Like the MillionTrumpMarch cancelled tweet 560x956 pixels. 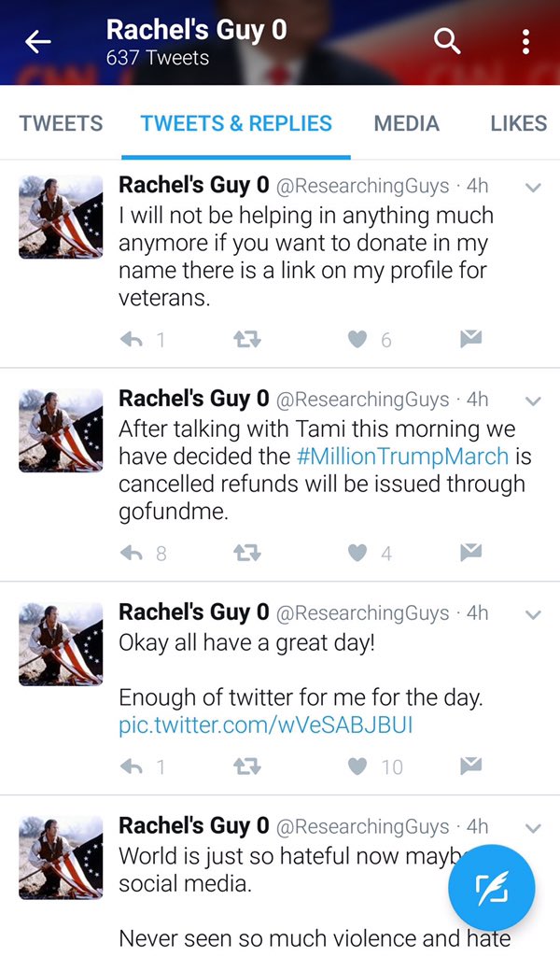point(357,554)
